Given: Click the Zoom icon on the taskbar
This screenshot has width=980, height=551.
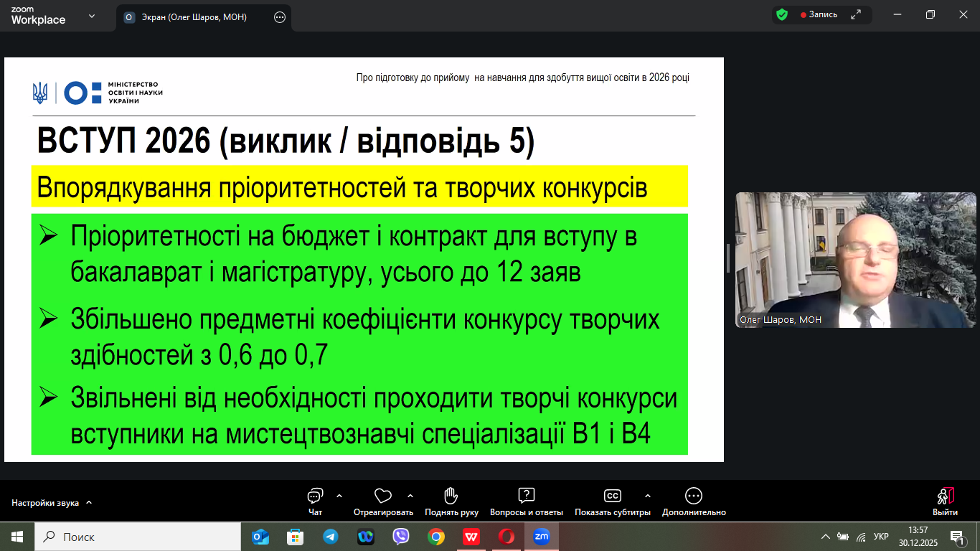Looking at the screenshot, I should 542,537.
